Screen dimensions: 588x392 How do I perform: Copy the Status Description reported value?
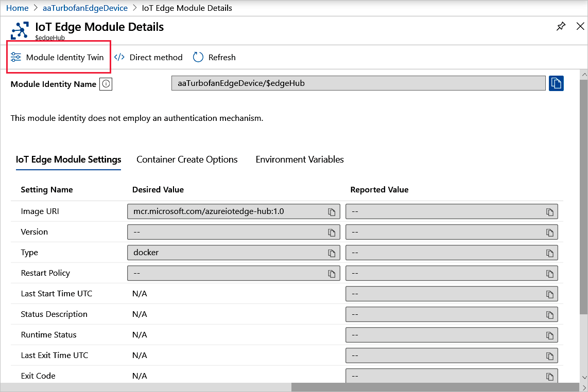coord(550,314)
